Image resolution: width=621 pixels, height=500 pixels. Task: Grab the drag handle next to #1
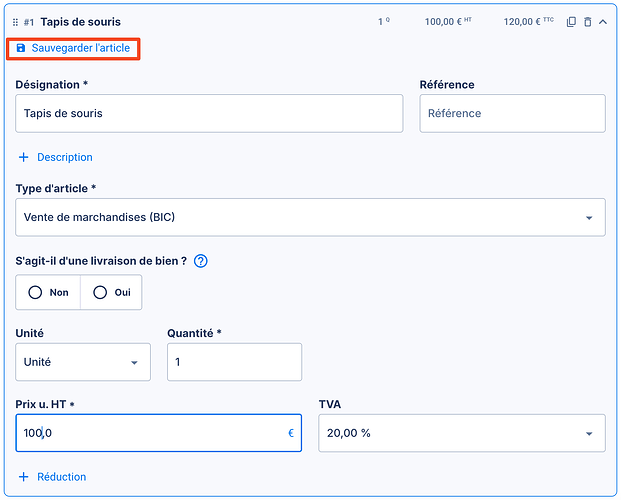15,22
